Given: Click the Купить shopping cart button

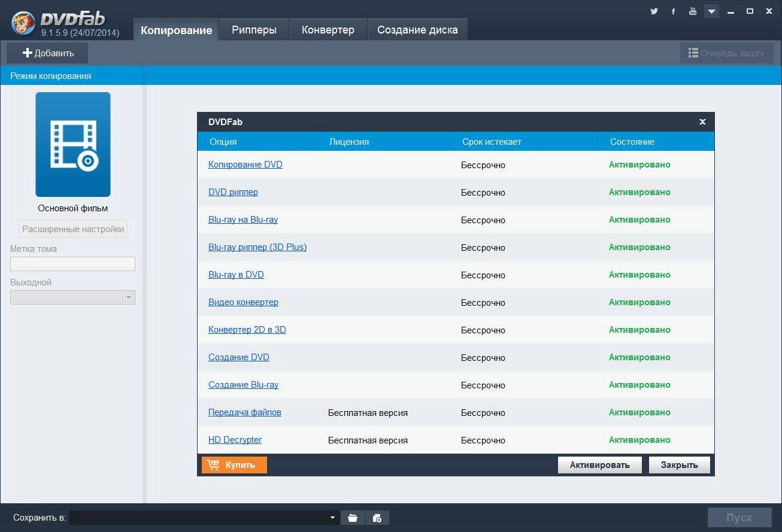Looking at the screenshot, I should tap(234, 465).
